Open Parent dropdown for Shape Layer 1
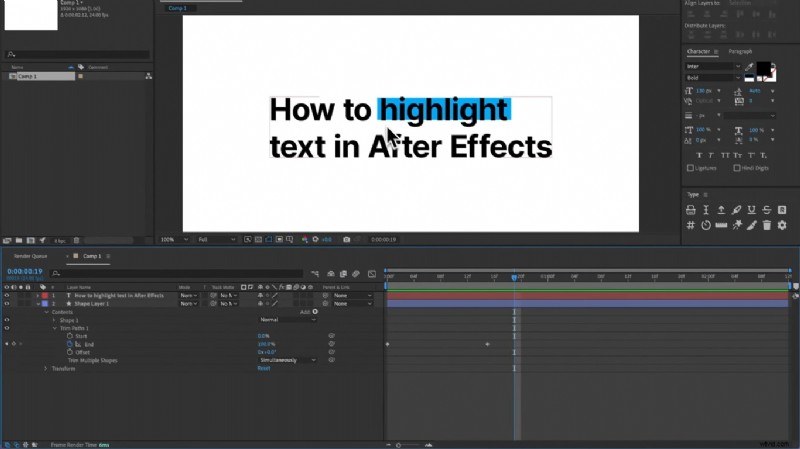800x449 pixels. point(353,304)
